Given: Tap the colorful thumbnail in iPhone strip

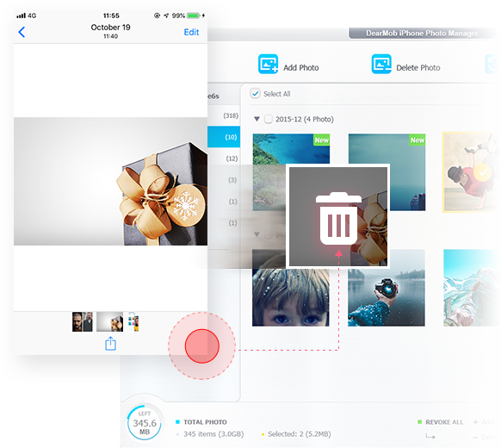Looking at the screenshot, I should tap(133, 321).
